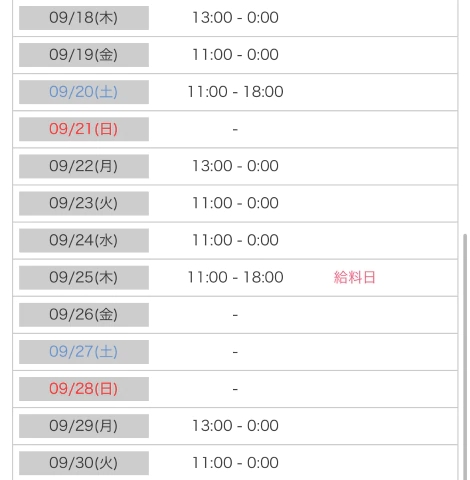470x480 pixels.
Task: Select the red 09/28(日) date cell
Action: tap(84, 389)
